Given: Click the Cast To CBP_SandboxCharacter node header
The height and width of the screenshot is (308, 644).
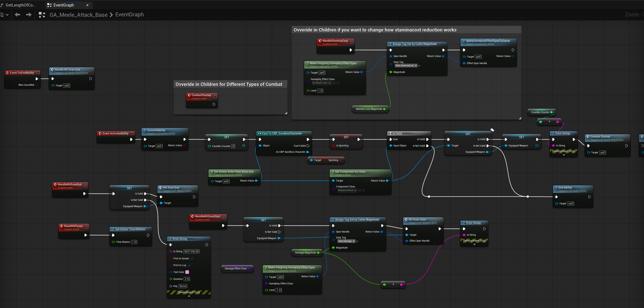Looking at the screenshot, I should tap(284, 133).
